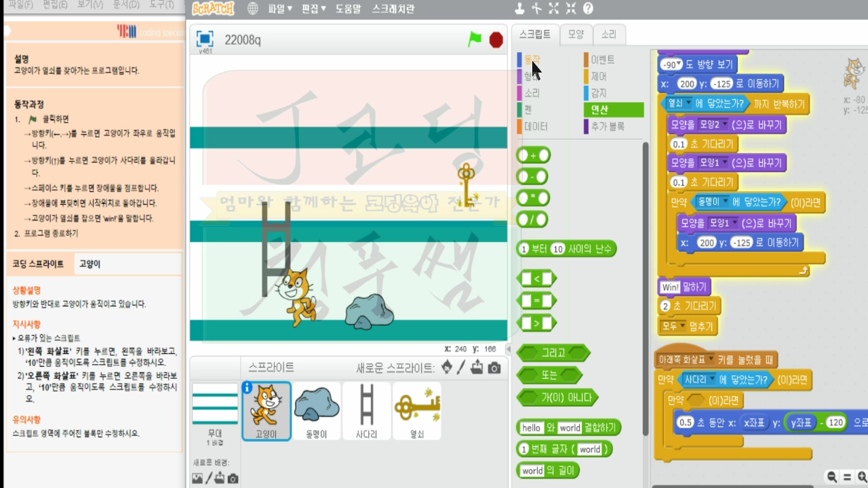Click the grow sprite tool
The image size is (868, 488).
pos(553,8)
